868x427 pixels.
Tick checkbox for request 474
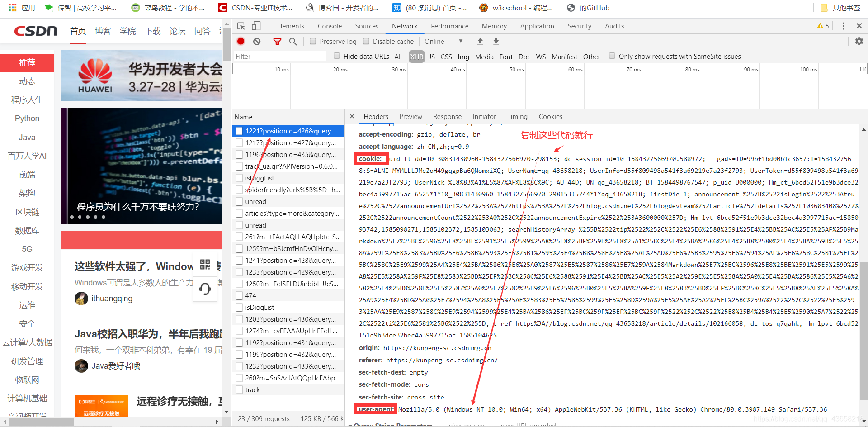tap(239, 296)
